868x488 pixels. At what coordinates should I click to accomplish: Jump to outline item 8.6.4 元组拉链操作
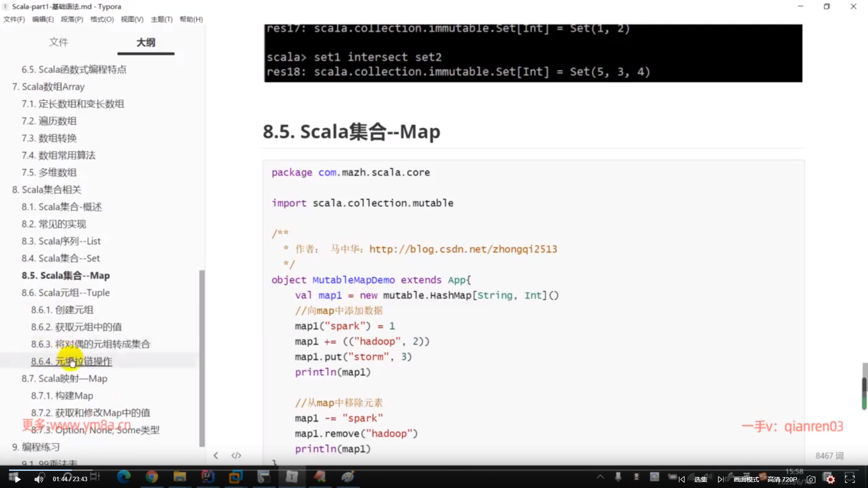click(x=71, y=361)
